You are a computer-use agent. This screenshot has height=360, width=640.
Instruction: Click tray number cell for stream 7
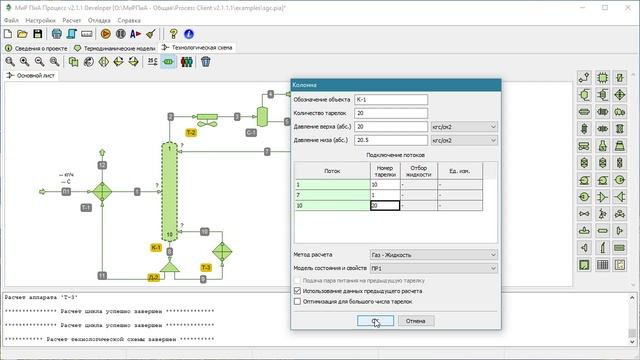click(385, 195)
